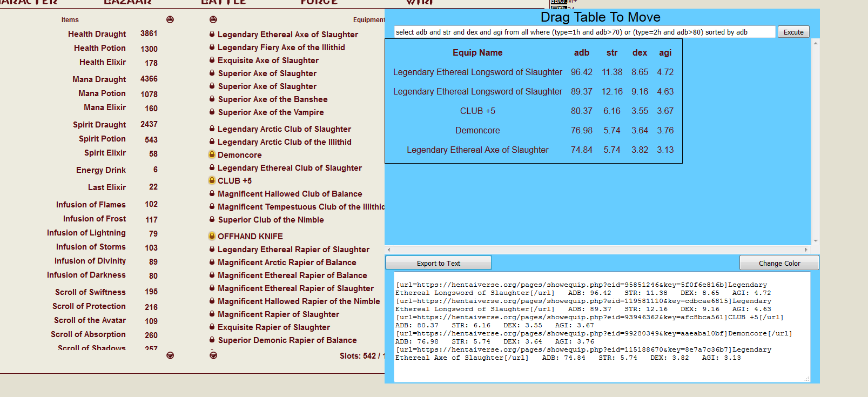Viewport: 868px width, 397px height.
Task: Toggle the highlighted lock next to Demoncore
Action: click(x=212, y=154)
